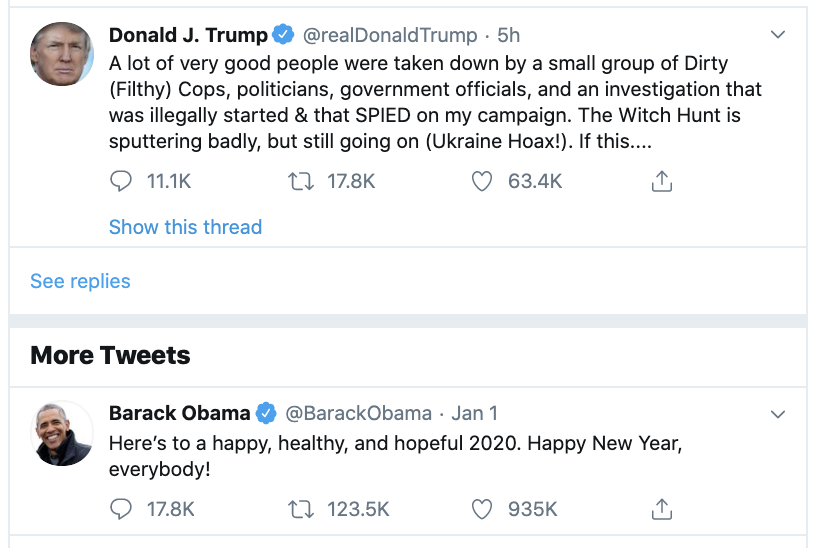Reply to Obama's New Year tweet
Screen dimensions: 818x548
[x=121, y=509]
